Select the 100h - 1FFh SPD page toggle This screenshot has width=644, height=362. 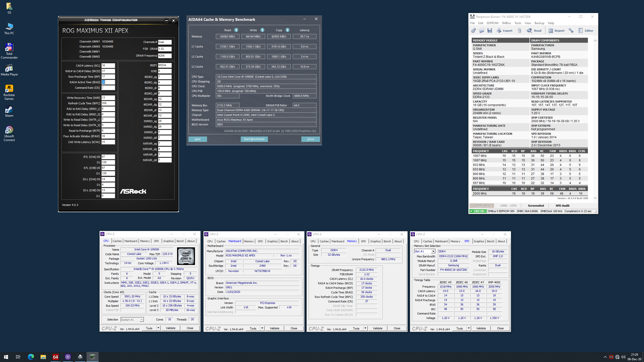click(508, 206)
